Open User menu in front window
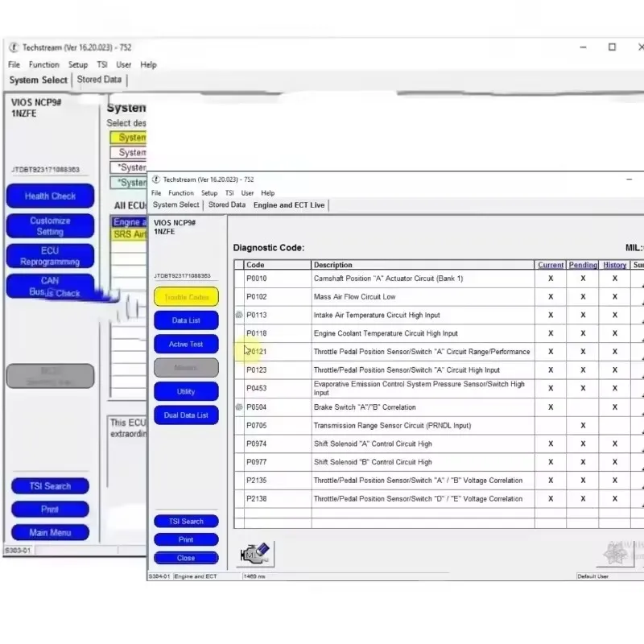Screen dimensions: 644x644 (x=247, y=193)
